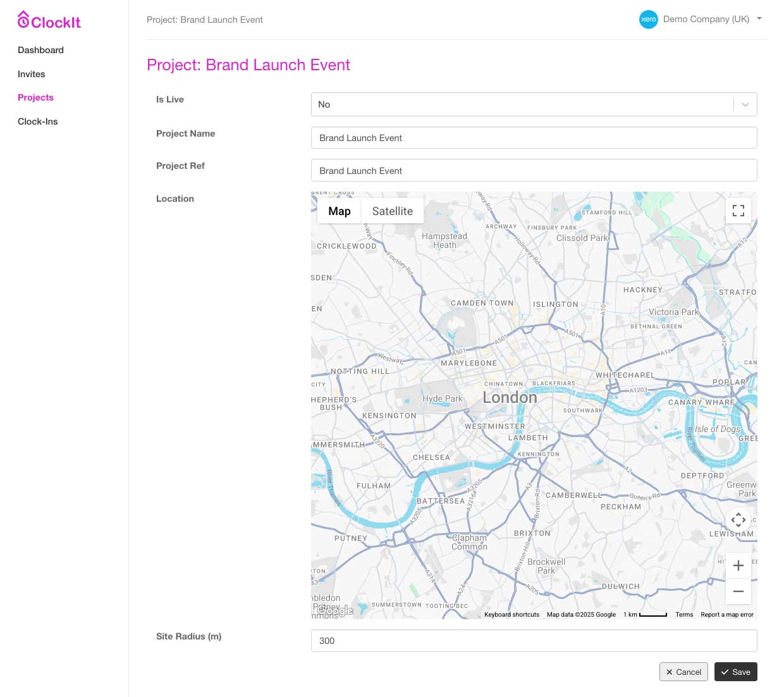The width and height of the screenshot is (784, 697).
Task: Open the Is Live dropdown
Action: click(x=534, y=104)
